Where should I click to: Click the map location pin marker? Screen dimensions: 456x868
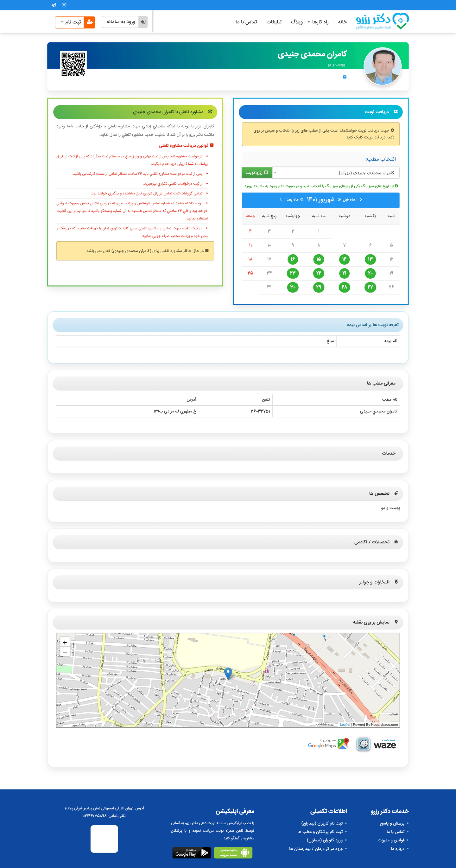pyautogui.click(x=228, y=672)
